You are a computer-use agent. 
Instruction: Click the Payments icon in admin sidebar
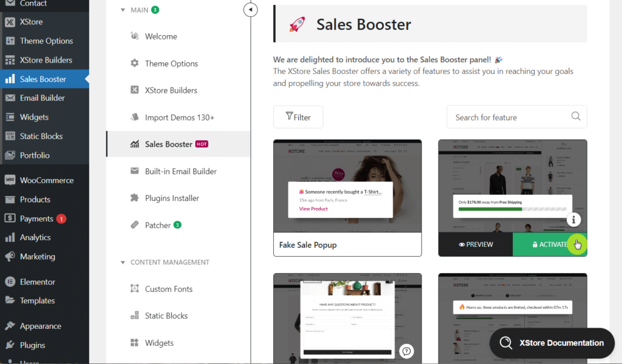coord(10,218)
